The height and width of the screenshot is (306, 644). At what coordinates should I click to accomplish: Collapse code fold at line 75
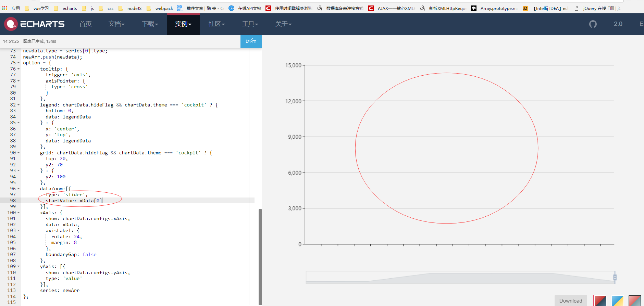[x=18, y=63]
